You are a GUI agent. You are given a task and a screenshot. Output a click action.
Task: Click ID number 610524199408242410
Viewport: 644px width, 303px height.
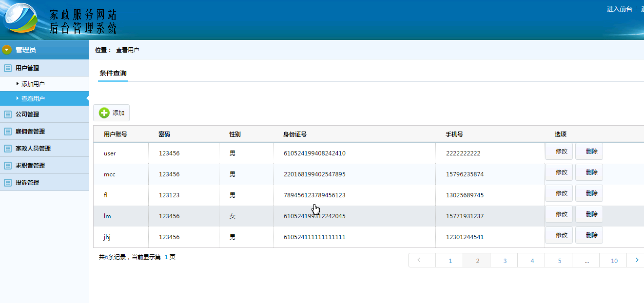point(314,153)
